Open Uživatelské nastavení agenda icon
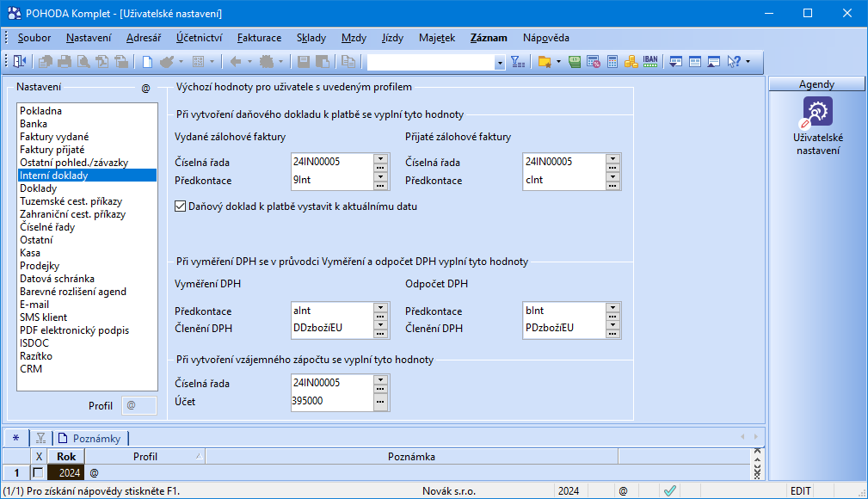Screen dimensions: 868x499 tap(817, 112)
